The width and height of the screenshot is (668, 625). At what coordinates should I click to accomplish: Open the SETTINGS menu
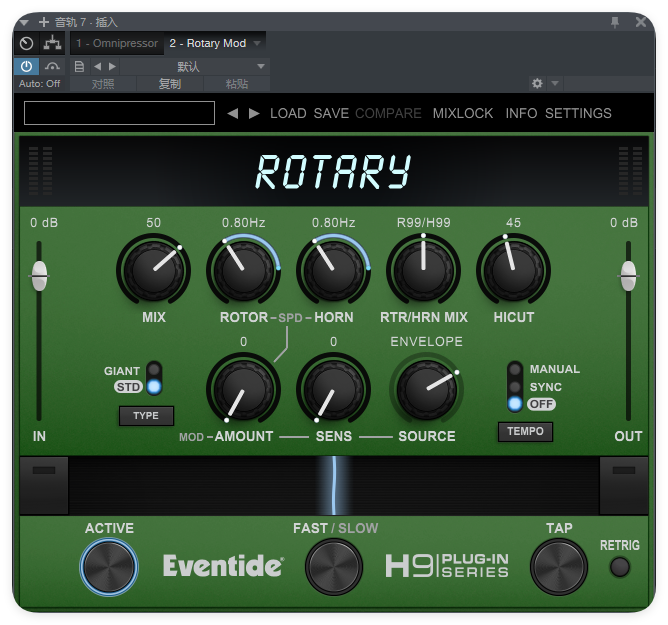[578, 113]
